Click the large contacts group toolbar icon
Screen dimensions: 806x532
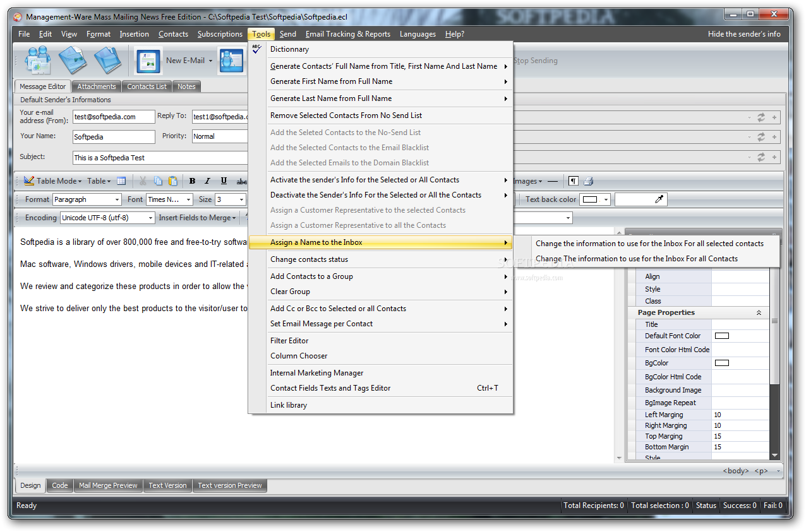coord(37,61)
